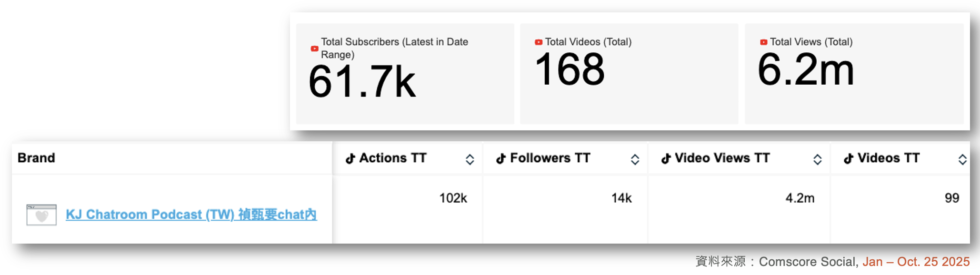This screenshot has width=980, height=275.
Task: Click the TikTok icon in Video Views TT header
Action: pyautogui.click(x=666, y=158)
